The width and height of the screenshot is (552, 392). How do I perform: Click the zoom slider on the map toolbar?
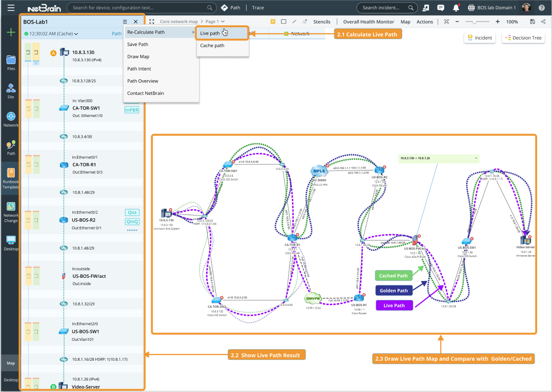coord(475,22)
